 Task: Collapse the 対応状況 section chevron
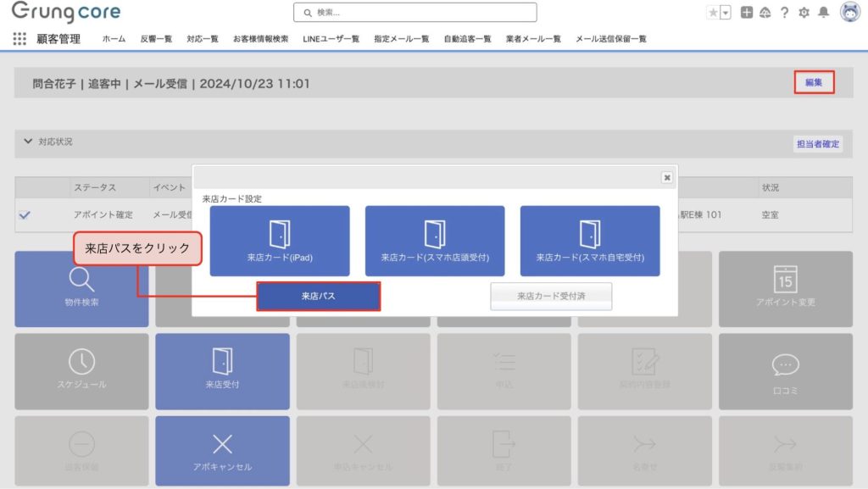28,142
